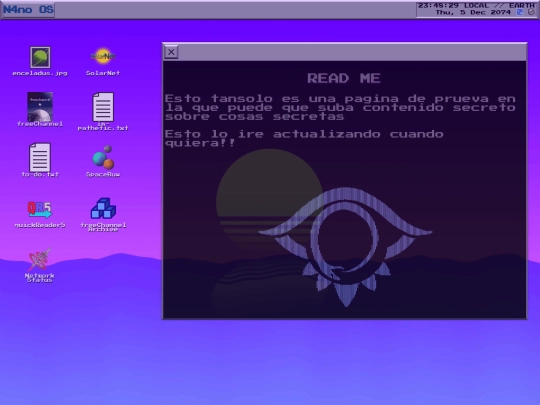This screenshot has height=405, width=540.
Task: Click the blue tray icon beside the date
Action: pos(520,12)
